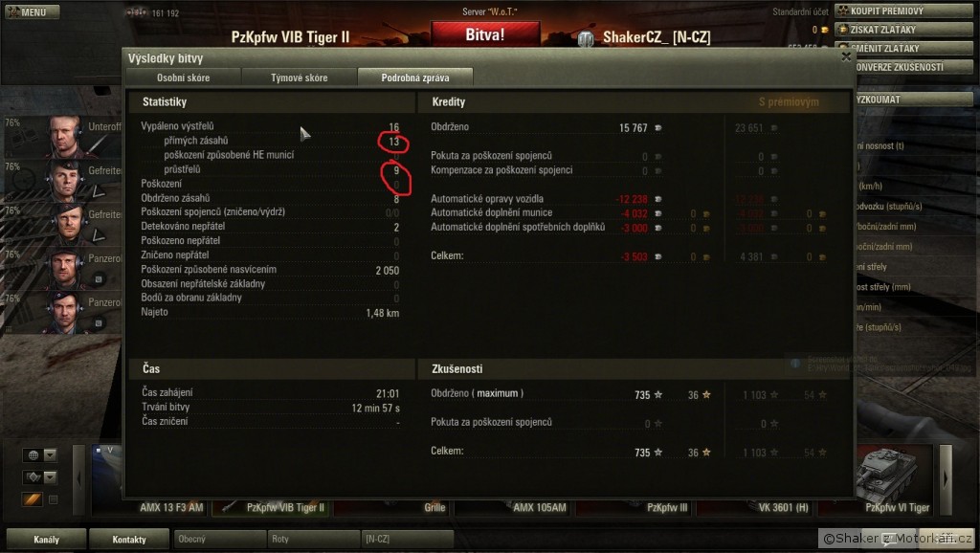Open the Kontakty contacts button

pos(129,540)
